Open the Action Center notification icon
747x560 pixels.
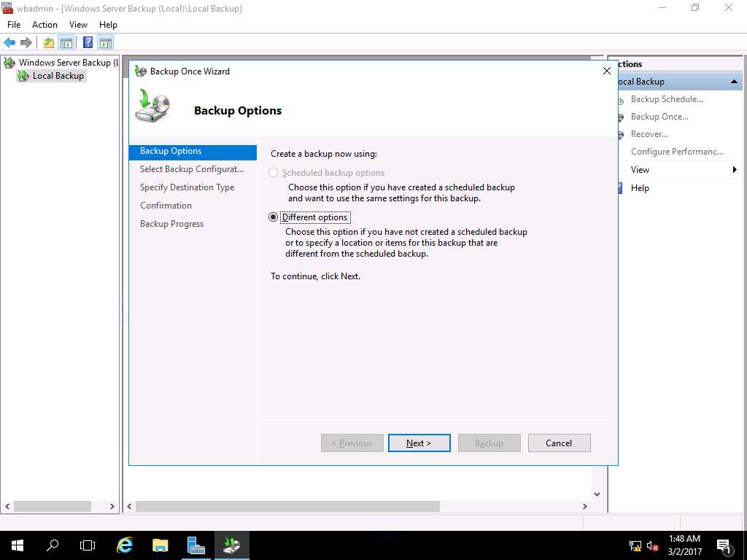click(724, 546)
